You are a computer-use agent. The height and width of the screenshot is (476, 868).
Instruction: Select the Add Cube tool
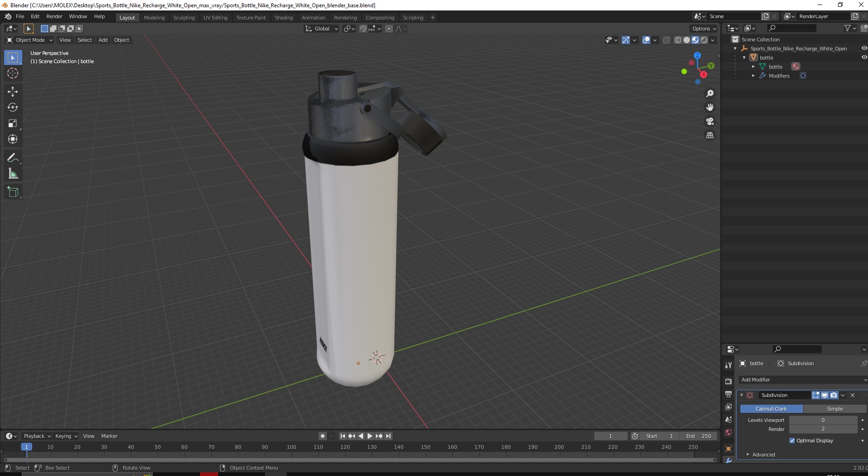13,192
